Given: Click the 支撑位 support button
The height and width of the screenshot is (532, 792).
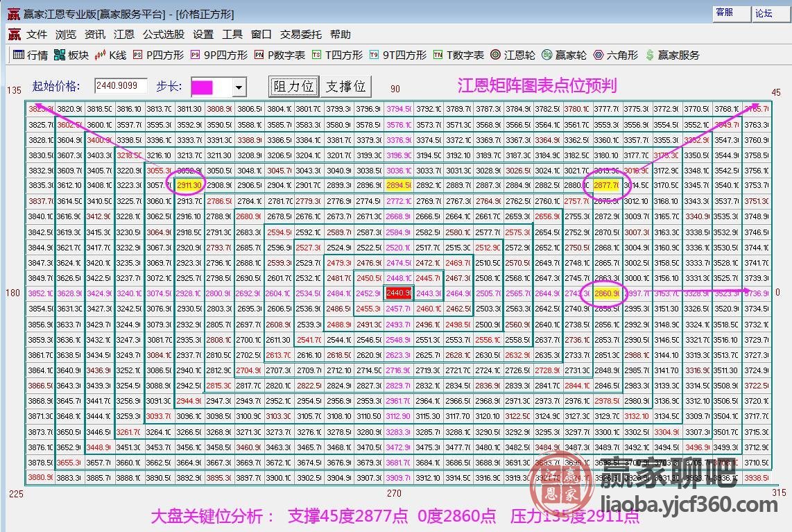Looking at the screenshot, I should tap(346, 87).
